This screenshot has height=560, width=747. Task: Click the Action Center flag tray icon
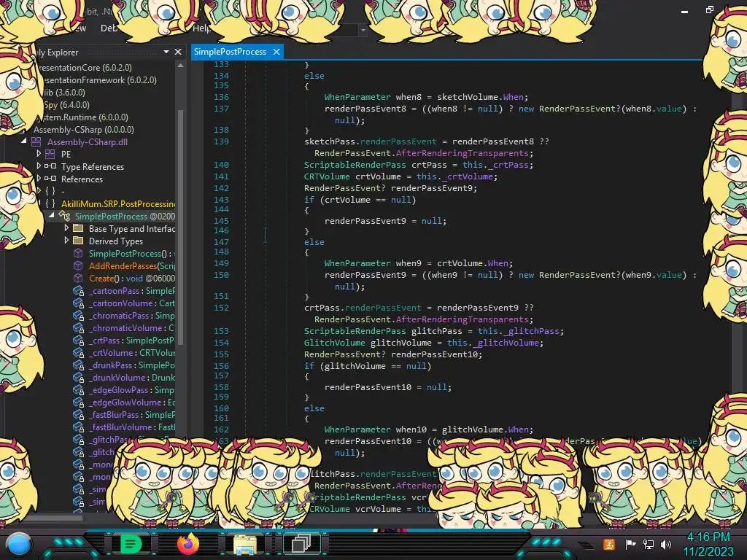click(x=630, y=544)
